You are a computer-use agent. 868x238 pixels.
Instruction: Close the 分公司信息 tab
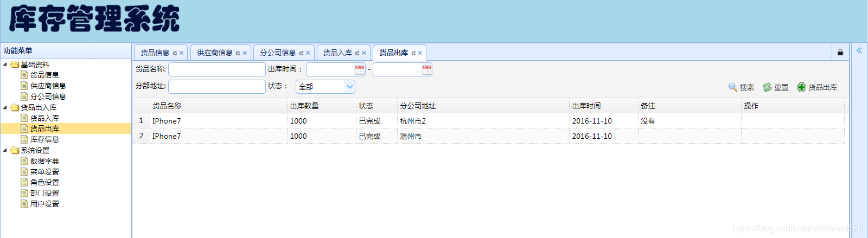click(308, 53)
